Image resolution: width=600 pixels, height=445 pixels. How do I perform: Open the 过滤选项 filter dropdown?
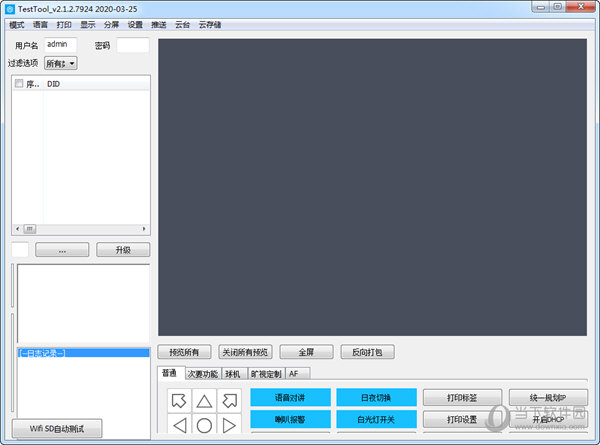coord(61,63)
